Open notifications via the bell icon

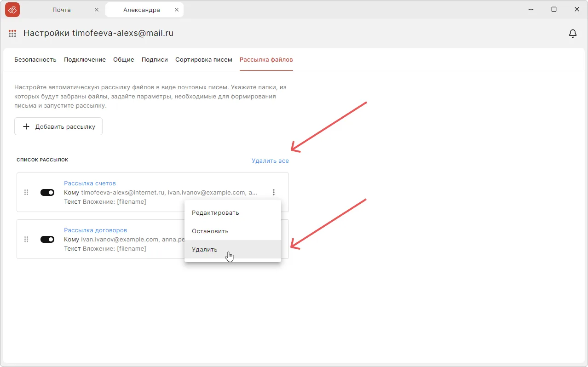point(573,34)
